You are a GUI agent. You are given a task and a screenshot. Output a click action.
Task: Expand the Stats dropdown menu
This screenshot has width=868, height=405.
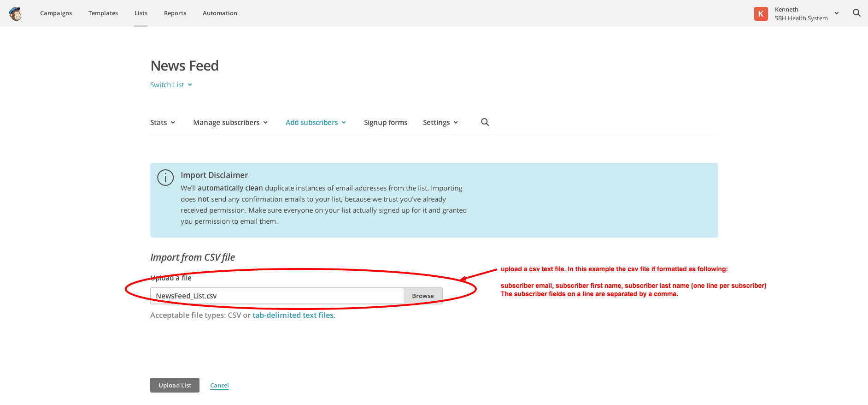163,123
